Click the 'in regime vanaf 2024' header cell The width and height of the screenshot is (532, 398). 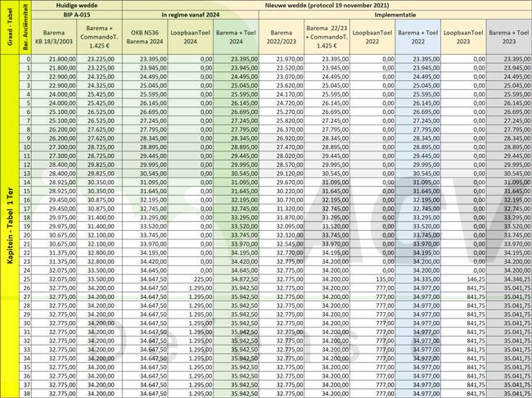191,15
